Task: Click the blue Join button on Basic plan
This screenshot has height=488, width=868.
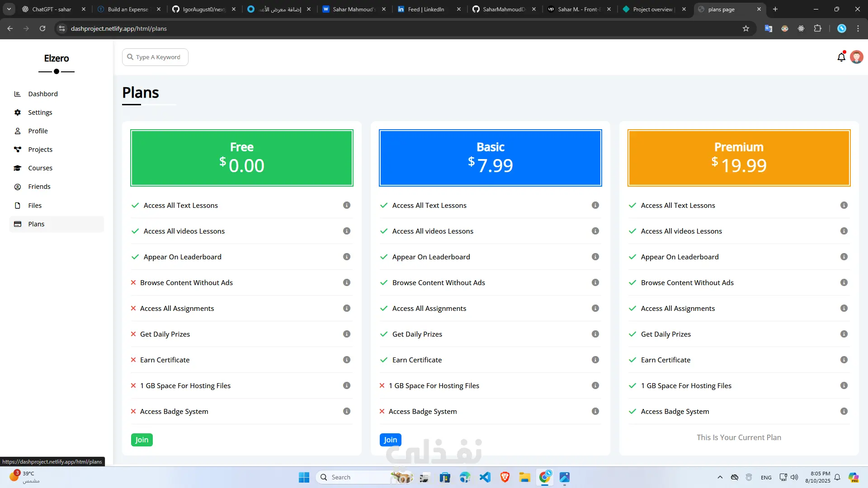Action: (390, 440)
